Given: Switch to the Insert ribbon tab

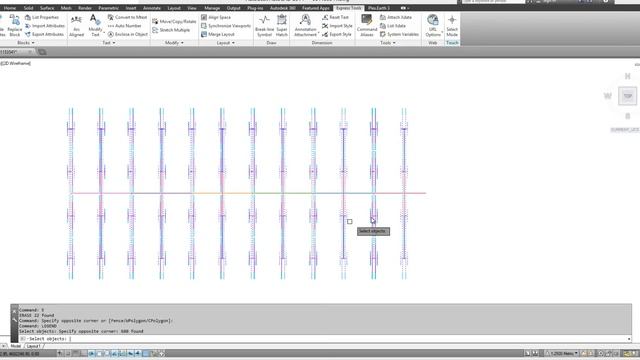Looking at the screenshot, I should pos(131,8).
